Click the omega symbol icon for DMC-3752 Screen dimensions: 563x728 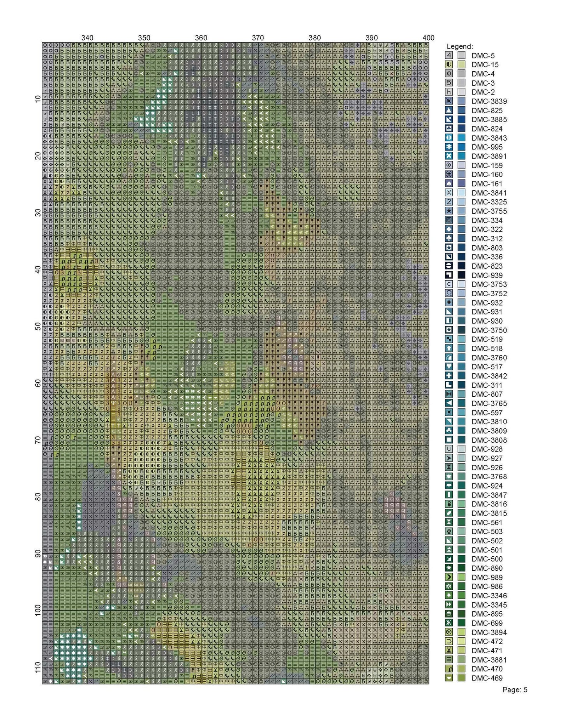tap(449, 294)
